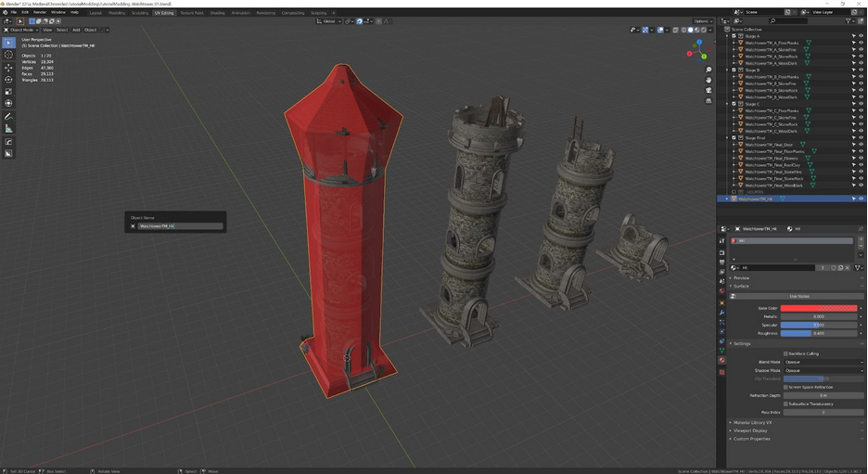Open the viewport Options button
The height and width of the screenshot is (474, 868).
point(703,21)
